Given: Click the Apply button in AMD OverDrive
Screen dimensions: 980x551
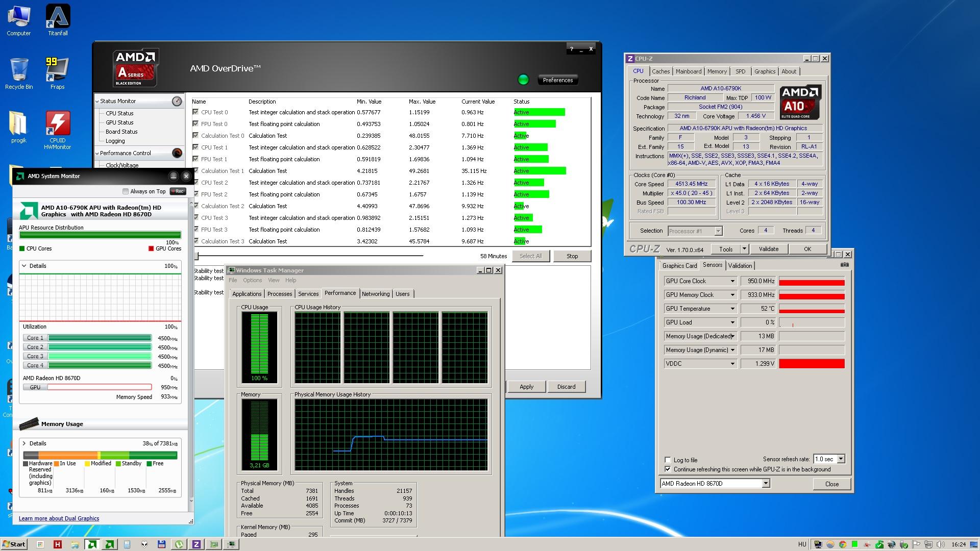Looking at the screenshot, I should click(526, 387).
